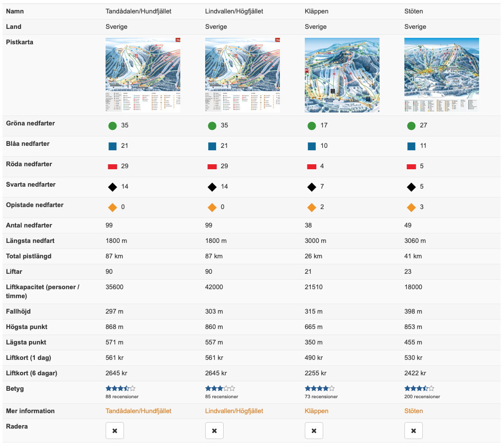Click orange diamond icon in Kläppen column
This screenshot has height=446, width=504.
[312, 208]
